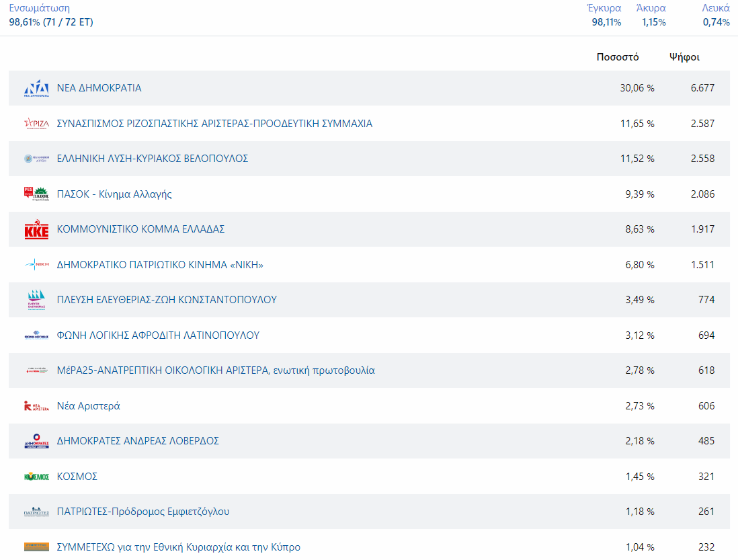Screen dimensions: 738x560
Task: Click the 2.558 votes cell
Action: pyautogui.click(x=702, y=159)
